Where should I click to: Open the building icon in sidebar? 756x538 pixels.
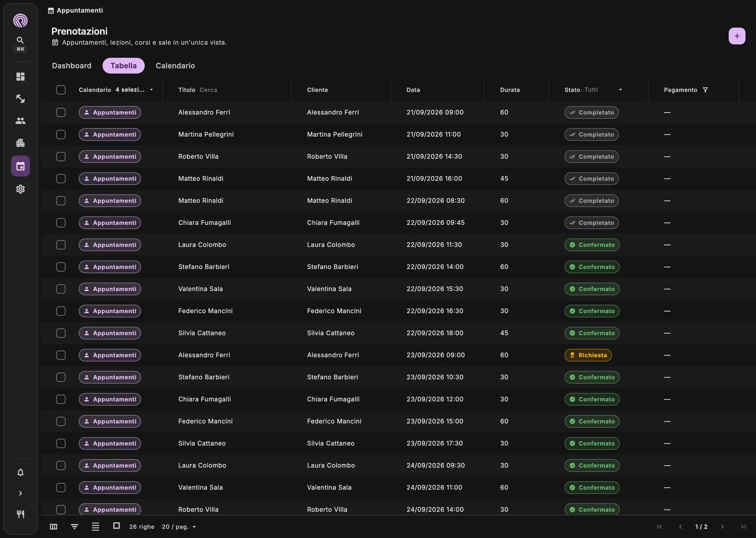(20, 143)
